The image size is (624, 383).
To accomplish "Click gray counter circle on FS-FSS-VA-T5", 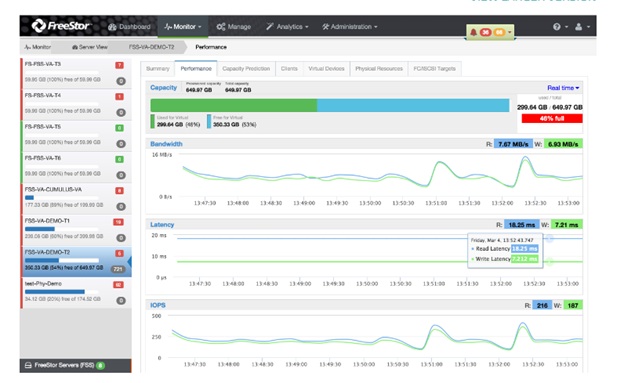I will pos(121,144).
